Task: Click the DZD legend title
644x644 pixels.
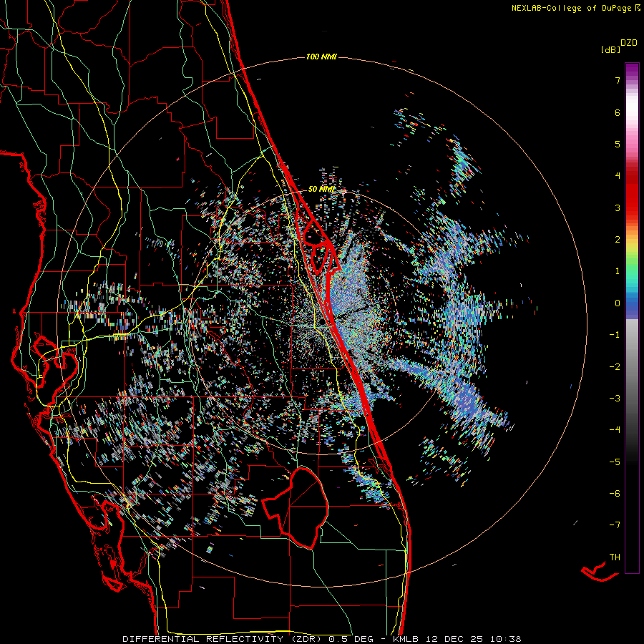Action: pyautogui.click(x=629, y=43)
